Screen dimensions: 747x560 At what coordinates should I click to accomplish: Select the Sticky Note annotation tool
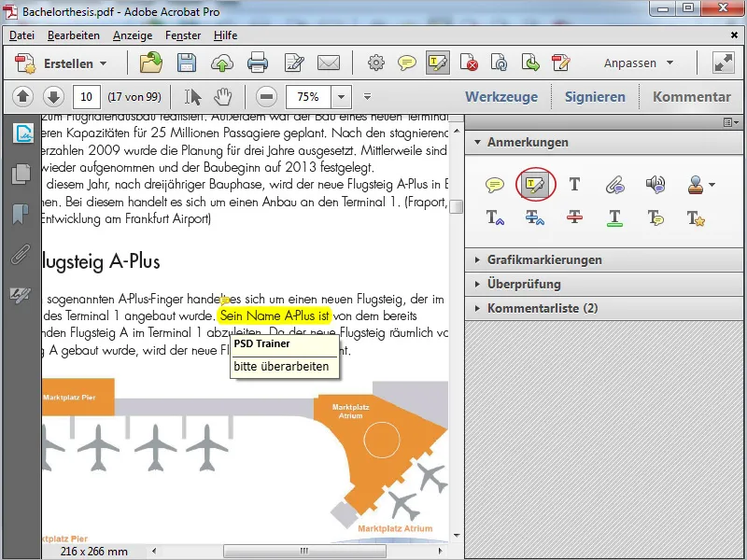click(x=498, y=185)
